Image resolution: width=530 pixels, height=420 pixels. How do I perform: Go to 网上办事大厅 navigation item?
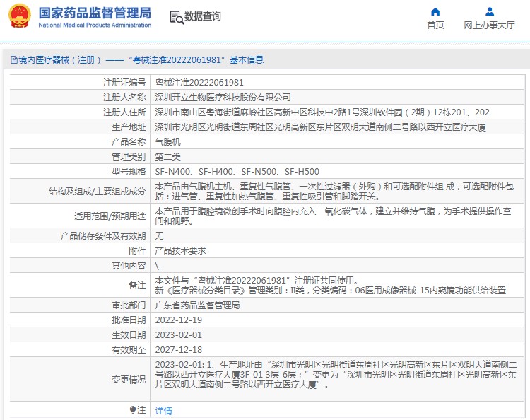click(x=489, y=25)
